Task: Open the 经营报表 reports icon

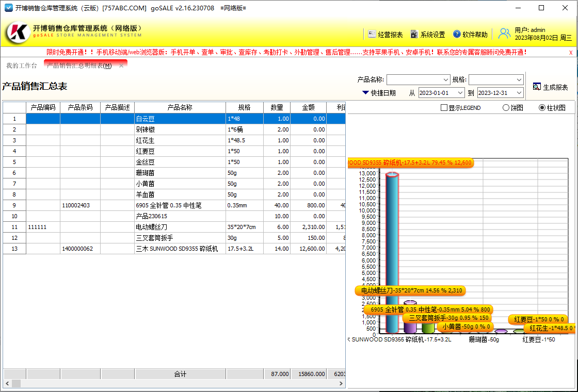Action: point(372,35)
